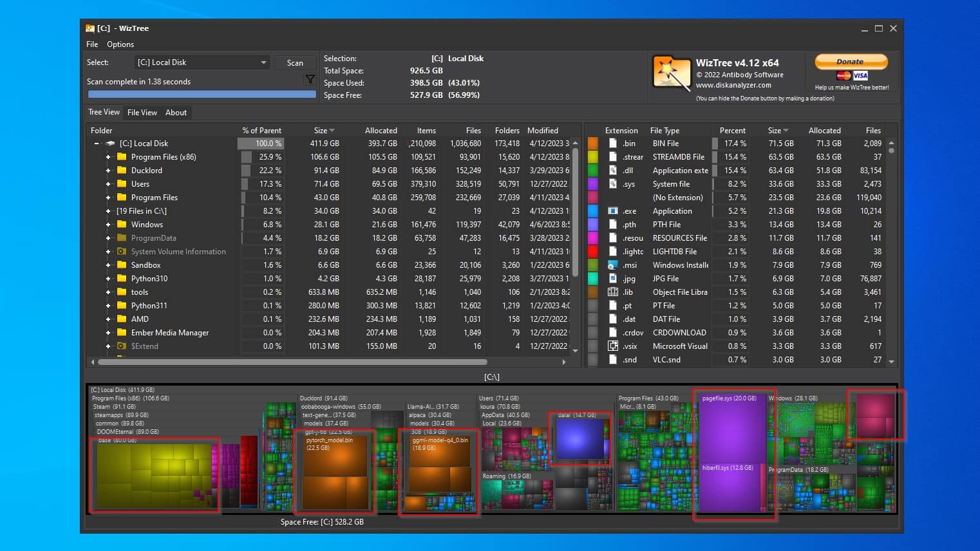Screen dimensions: 980x551
Task: Click the .bin color swatch
Action: tap(593, 143)
